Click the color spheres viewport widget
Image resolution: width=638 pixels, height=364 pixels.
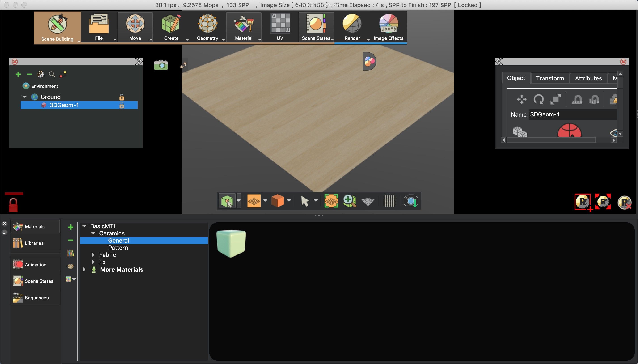pyautogui.click(x=369, y=61)
